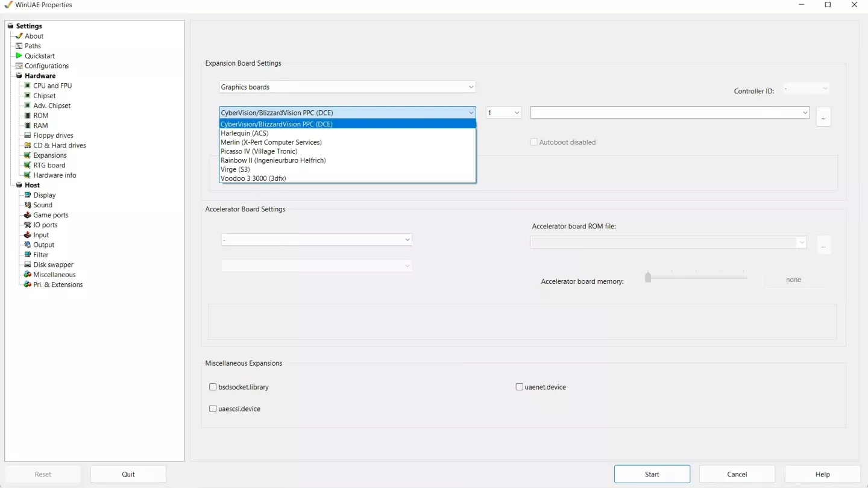Toggle the uaenet.device checkbox
This screenshot has height=488, width=868.
pyautogui.click(x=519, y=387)
